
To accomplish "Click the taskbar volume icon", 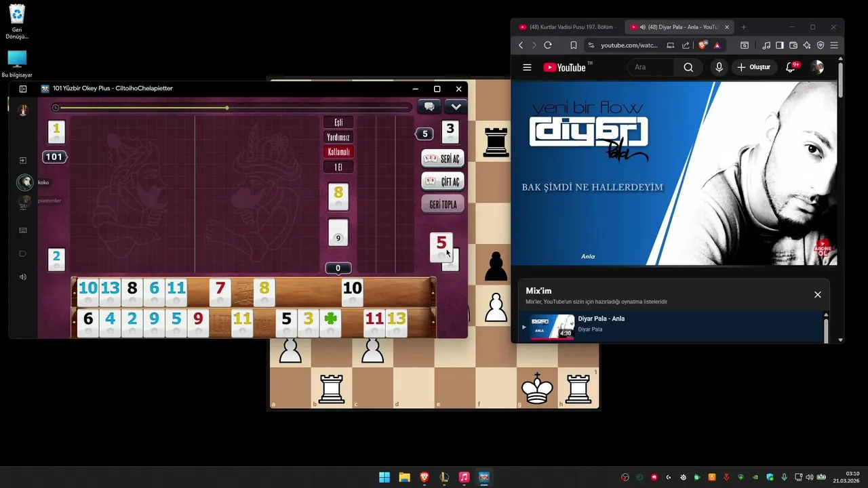I will coord(809,477).
